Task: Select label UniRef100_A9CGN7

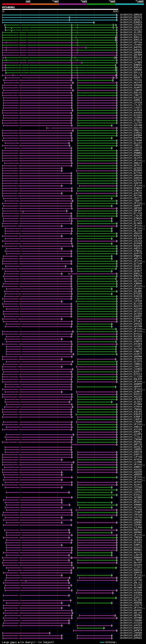Action: point(131,578)
